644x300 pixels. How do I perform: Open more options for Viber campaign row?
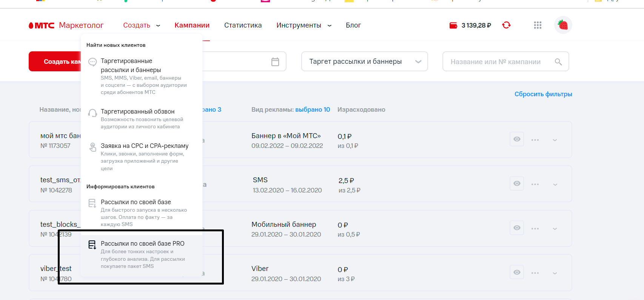pos(535,273)
